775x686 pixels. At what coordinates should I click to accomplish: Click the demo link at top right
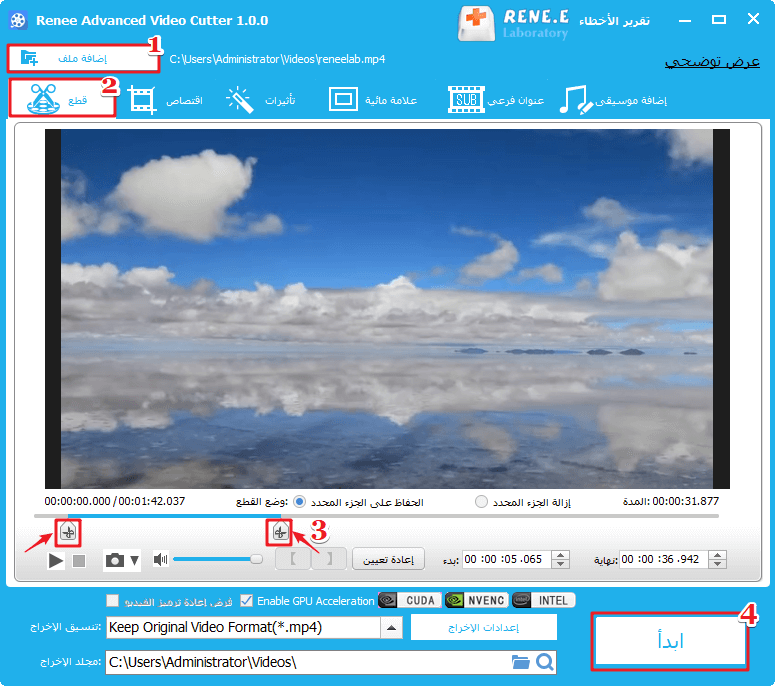point(712,62)
